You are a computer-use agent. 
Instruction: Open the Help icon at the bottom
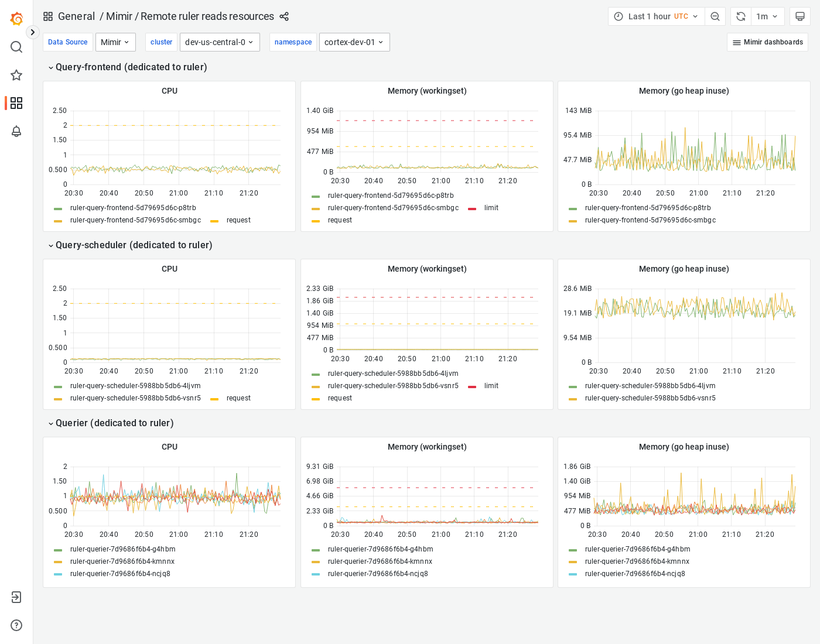click(16, 625)
